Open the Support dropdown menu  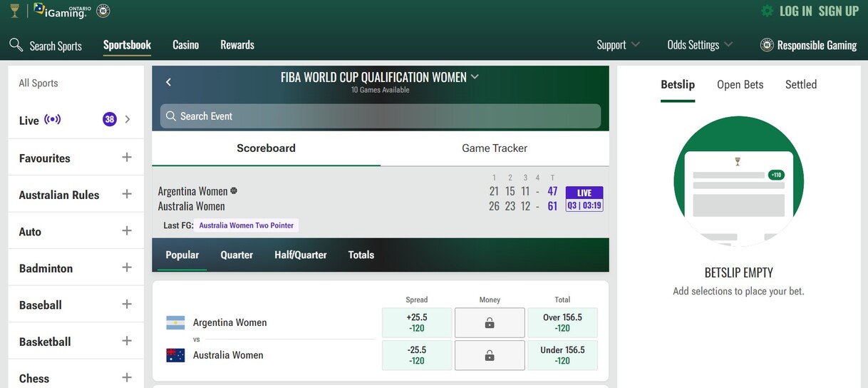tap(618, 45)
